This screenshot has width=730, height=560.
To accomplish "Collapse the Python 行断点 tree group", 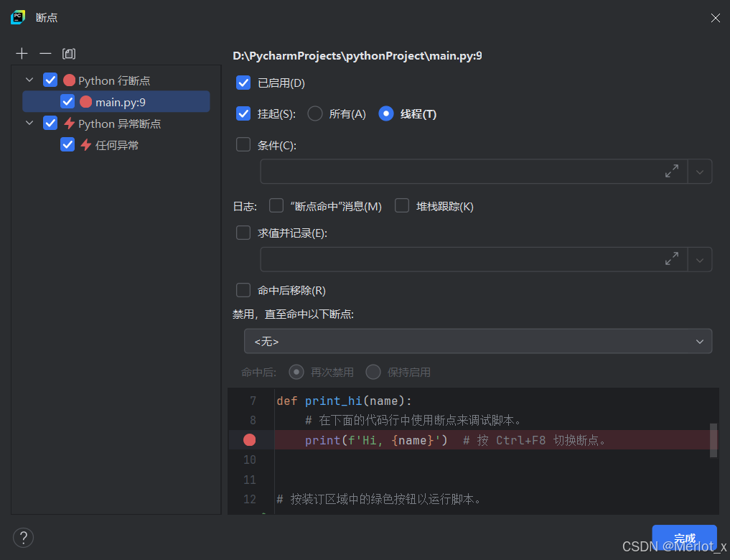I will pyautogui.click(x=29, y=80).
